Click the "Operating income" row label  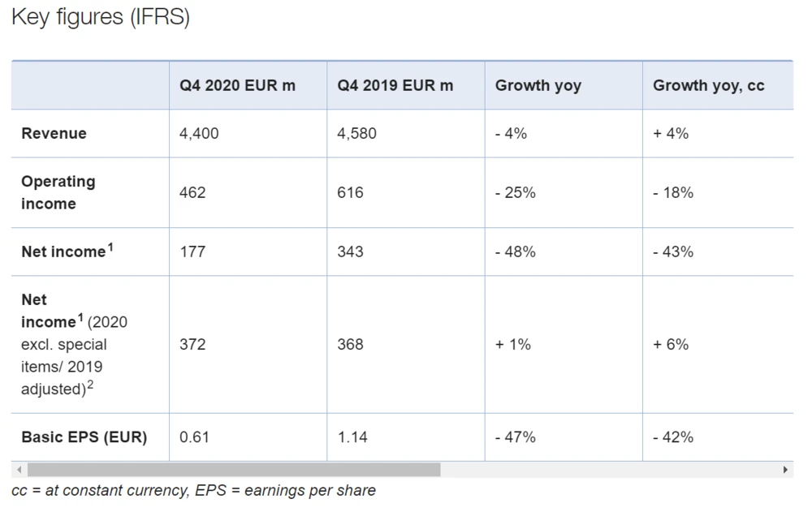[x=58, y=192]
